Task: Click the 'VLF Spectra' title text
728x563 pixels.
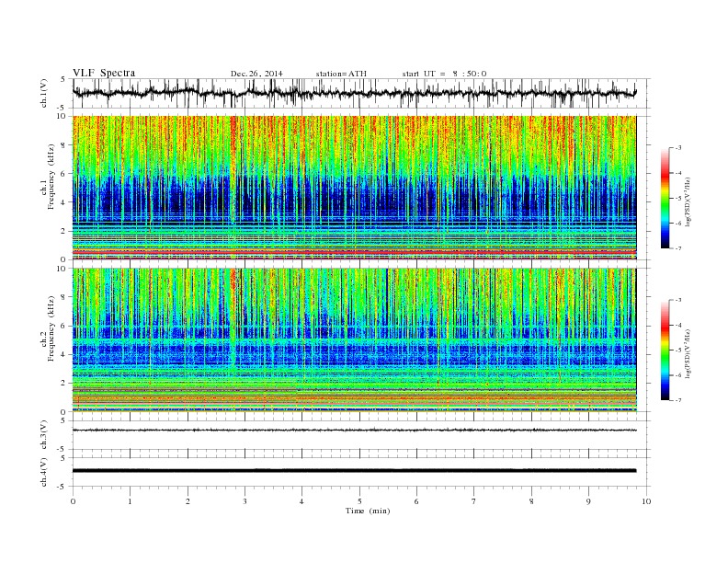Action: pyautogui.click(x=104, y=73)
